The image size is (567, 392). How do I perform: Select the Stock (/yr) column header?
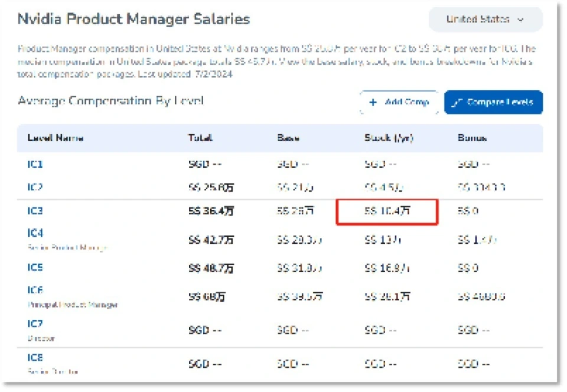(x=389, y=138)
